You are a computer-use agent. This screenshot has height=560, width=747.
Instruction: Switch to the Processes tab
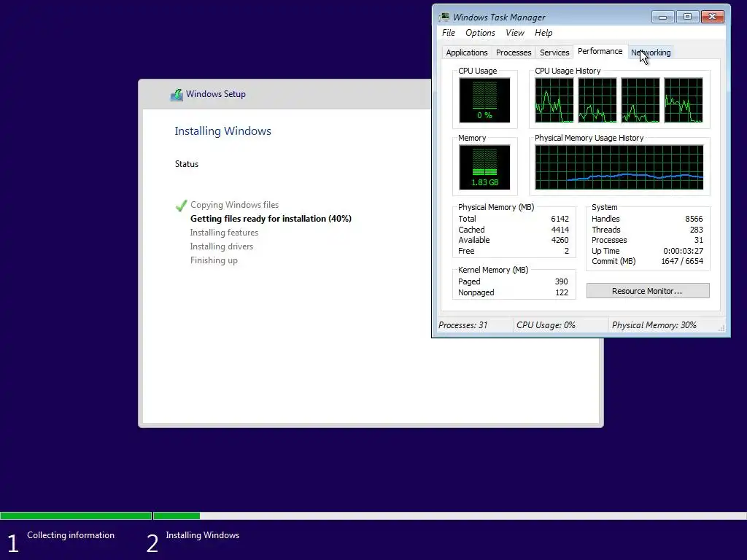(513, 52)
